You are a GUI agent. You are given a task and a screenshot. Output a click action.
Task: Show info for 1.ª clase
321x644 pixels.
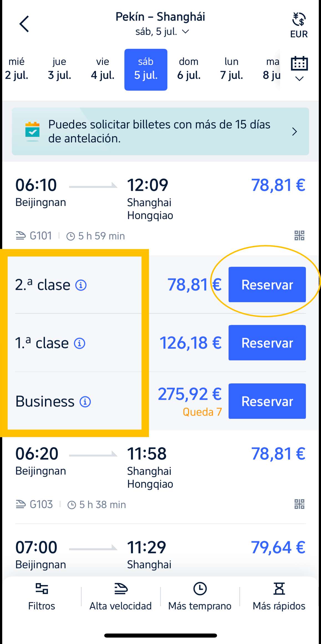click(80, 343)
